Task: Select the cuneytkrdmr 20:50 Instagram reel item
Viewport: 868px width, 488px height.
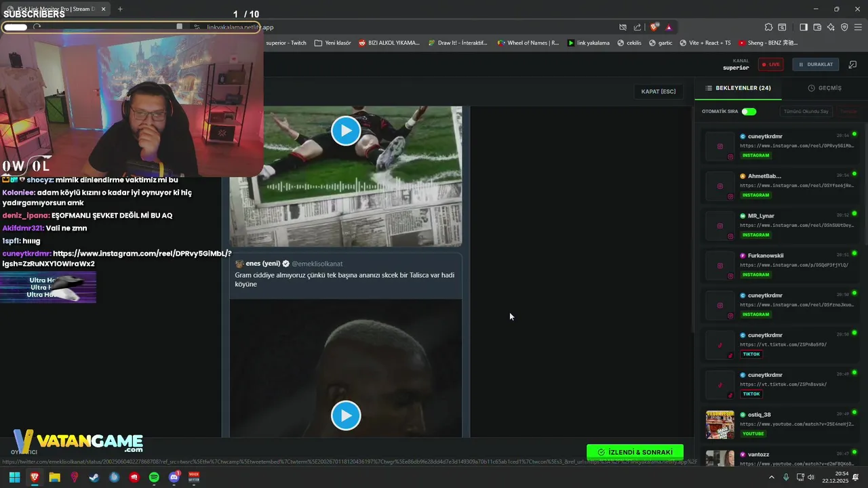Action: point(780,305)
